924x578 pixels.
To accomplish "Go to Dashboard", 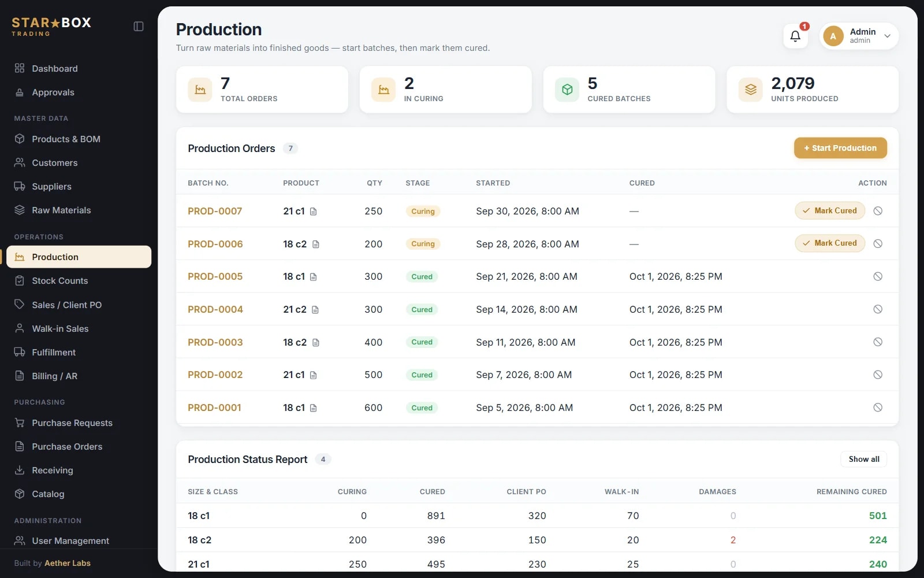I will [x=79, y=68].
